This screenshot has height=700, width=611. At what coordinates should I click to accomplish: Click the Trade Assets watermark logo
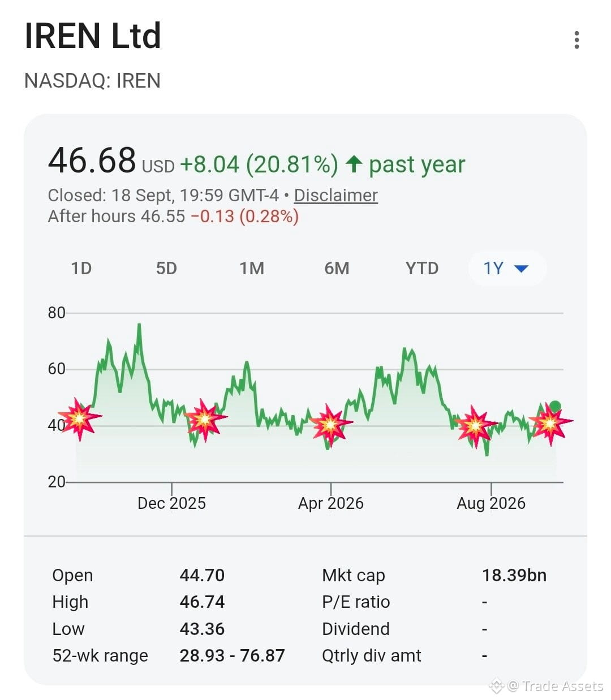point(496,686)
